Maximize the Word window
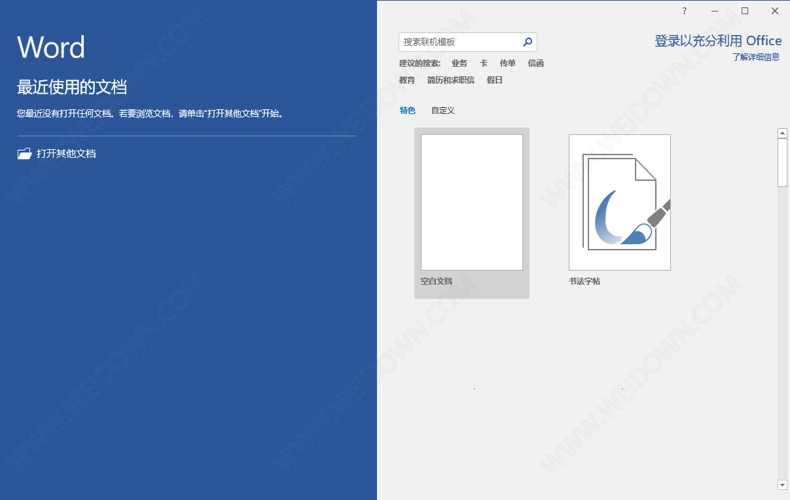The image size is (790, 500). [745, 11]
